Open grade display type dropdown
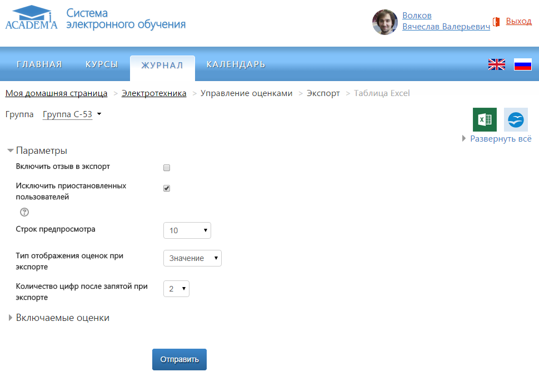Image resolution: width=539 pixels, height=392 pixels. point(192,258)
